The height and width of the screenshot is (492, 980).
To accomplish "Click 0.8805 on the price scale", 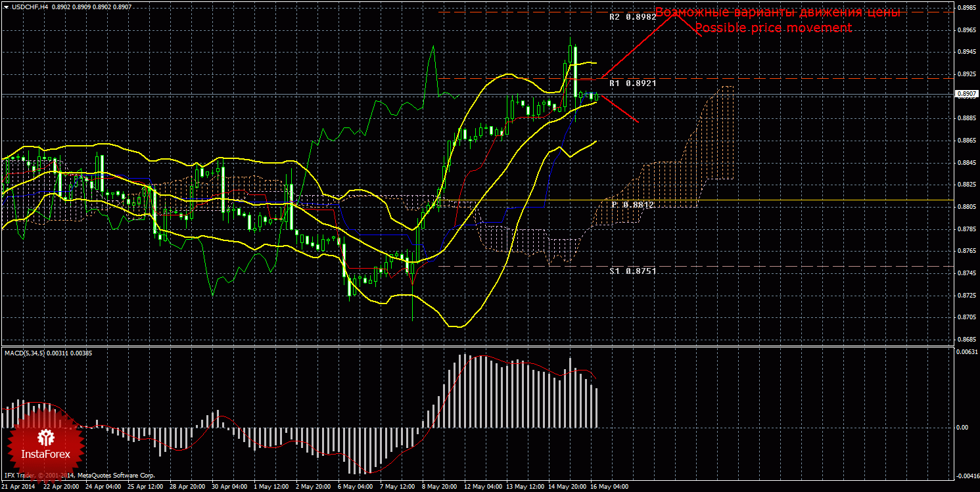I will point(966,207).
